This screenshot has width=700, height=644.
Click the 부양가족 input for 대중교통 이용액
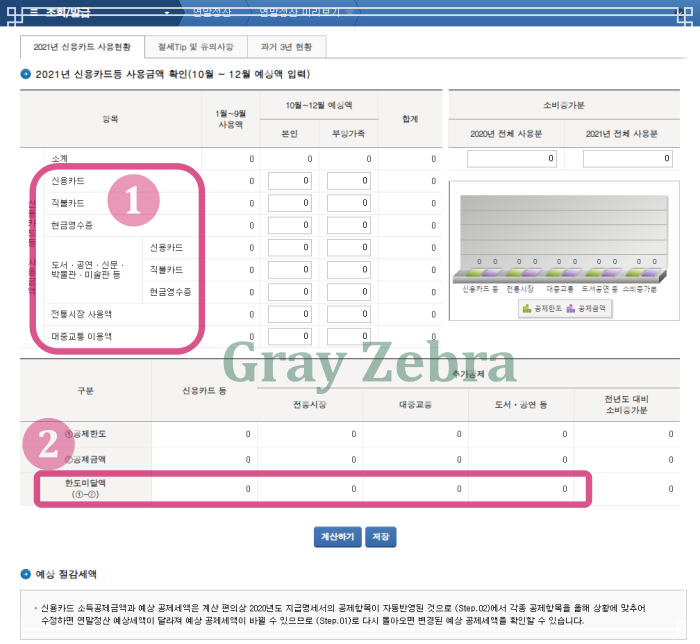pos(349,336)
